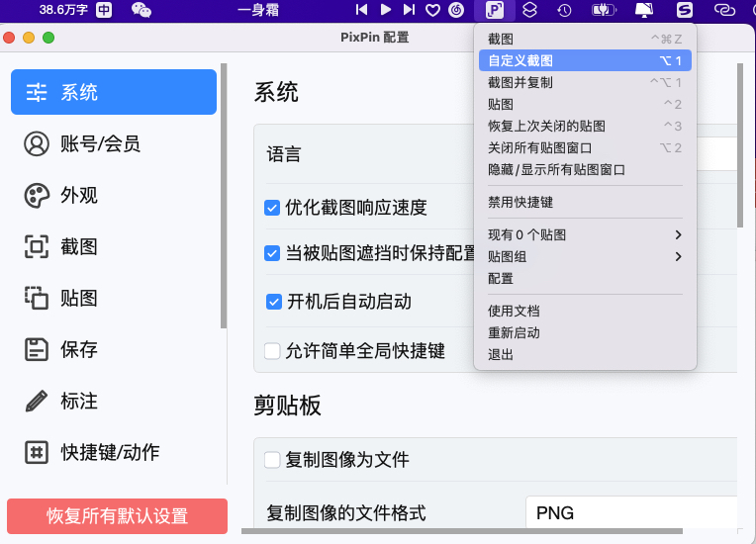The height and width of the screenshot is (544, 756).
Task: Uncheck 优化截图响应速度 checkbox
Action: point(272,208)
